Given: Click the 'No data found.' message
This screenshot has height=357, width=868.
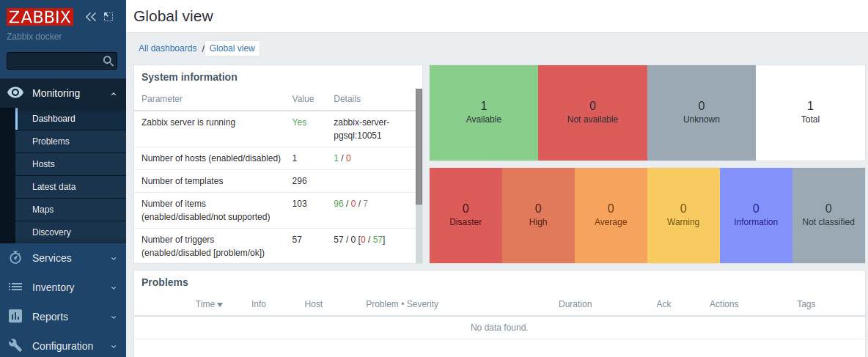Looking at the screenshot, I should pos(499,327).
